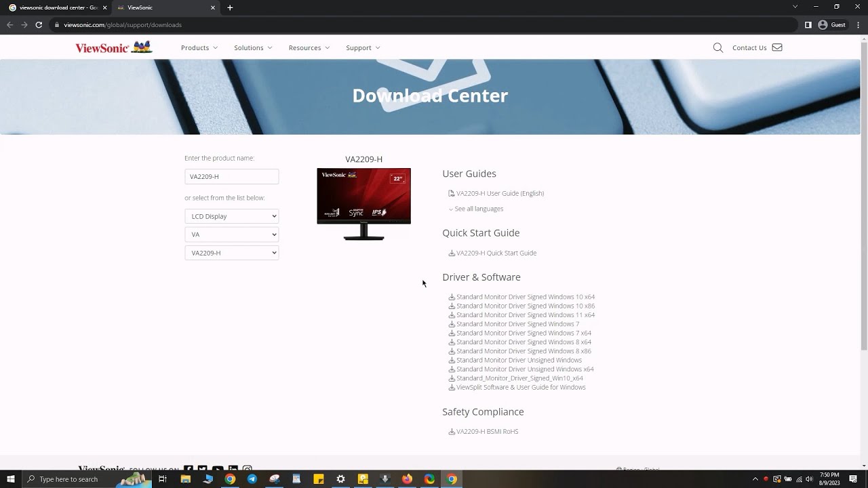868x488 pixels.
Task: Open Task View on the taskbar
Action: coord(163,479)
